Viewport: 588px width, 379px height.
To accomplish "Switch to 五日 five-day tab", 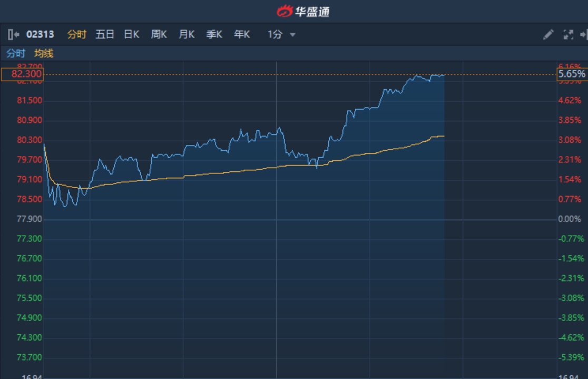I will (104, 35).
